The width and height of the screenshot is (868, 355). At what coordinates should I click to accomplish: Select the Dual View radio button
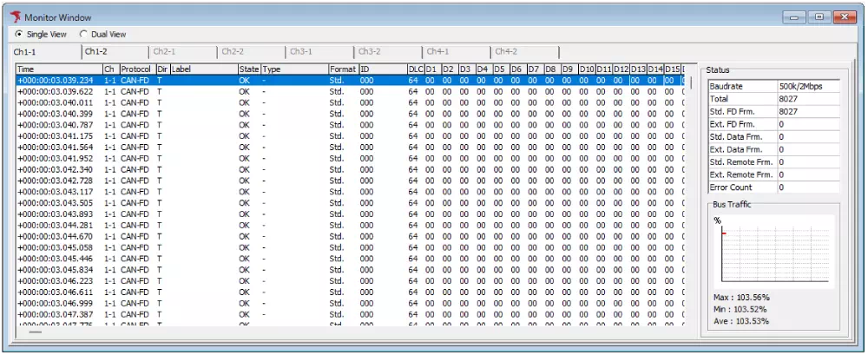pyautogui.click(x=83, y=35)
